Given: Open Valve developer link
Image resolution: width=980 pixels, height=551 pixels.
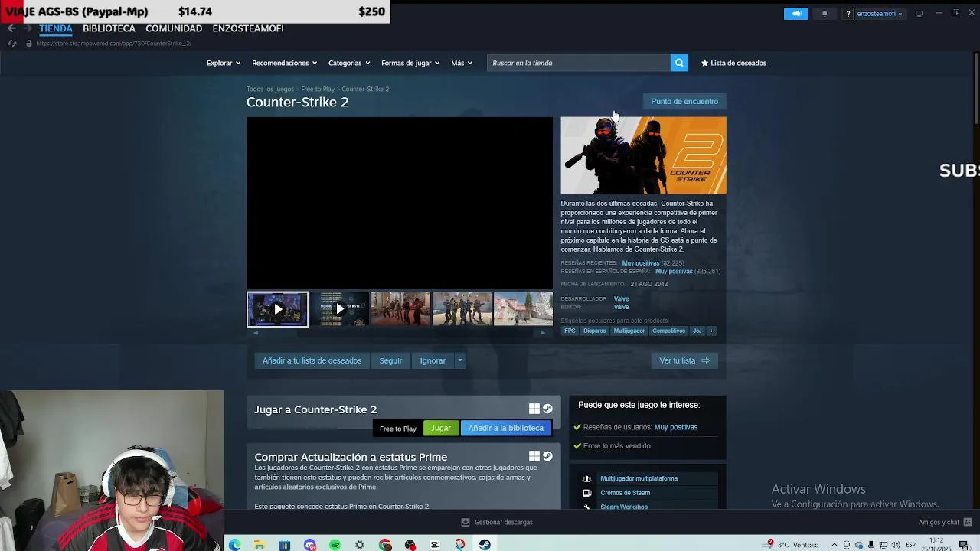Looking at the screenshot, I should 621,298.
